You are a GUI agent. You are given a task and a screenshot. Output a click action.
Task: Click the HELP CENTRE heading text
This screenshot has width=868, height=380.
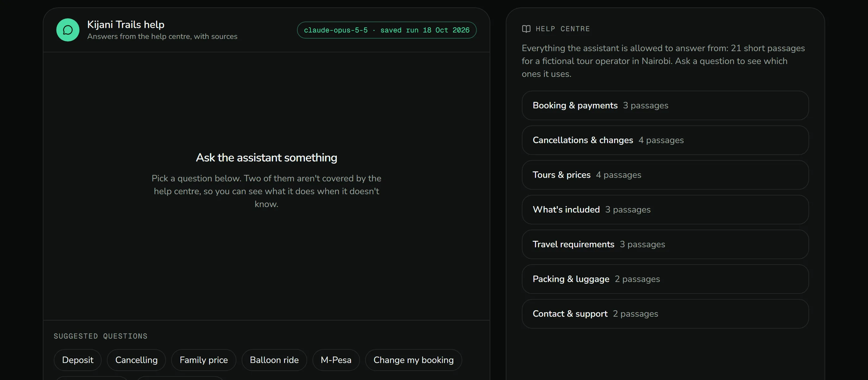(563, 29)
